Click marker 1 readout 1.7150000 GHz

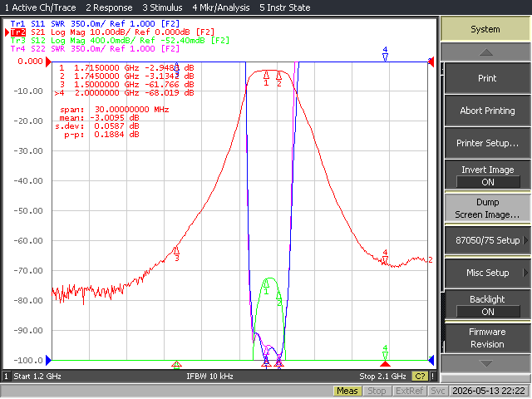(126, 68)
